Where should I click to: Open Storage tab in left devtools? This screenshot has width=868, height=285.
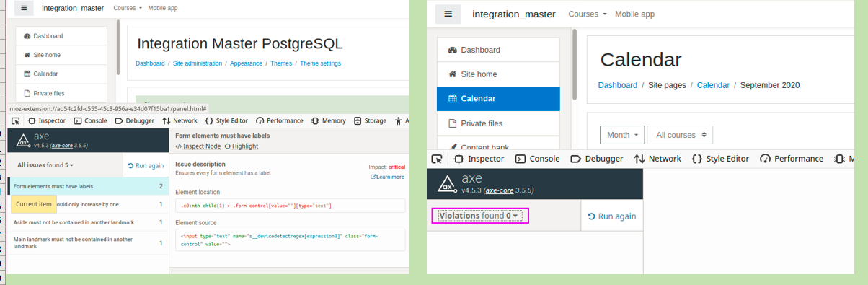pyautogui.click(x=370, y=121)
